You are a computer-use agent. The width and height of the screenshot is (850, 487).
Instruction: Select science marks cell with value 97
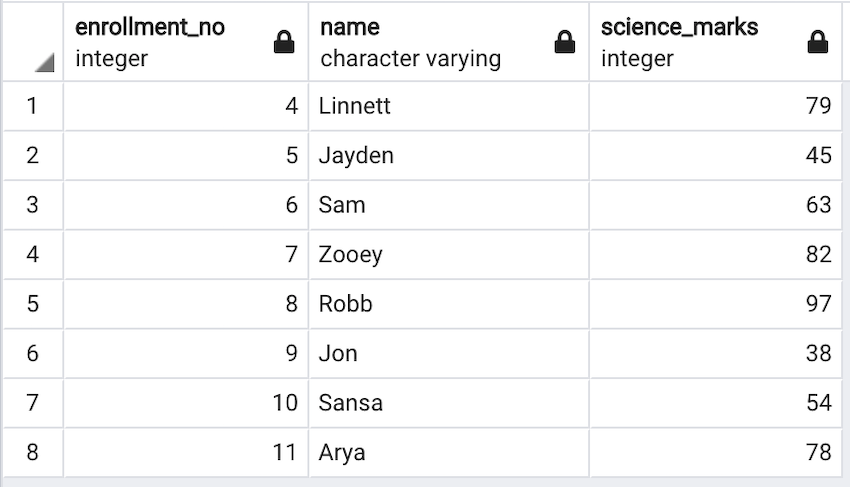715,303
